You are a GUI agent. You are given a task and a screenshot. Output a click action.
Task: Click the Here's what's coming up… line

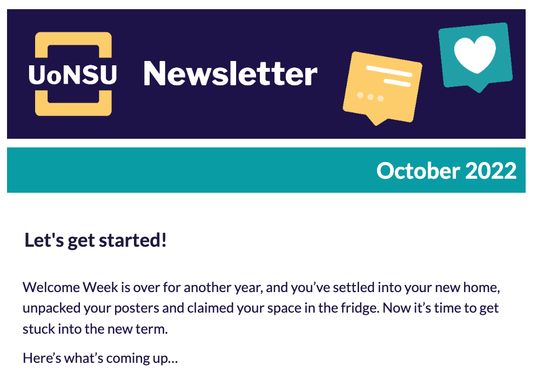coord(100,358)
